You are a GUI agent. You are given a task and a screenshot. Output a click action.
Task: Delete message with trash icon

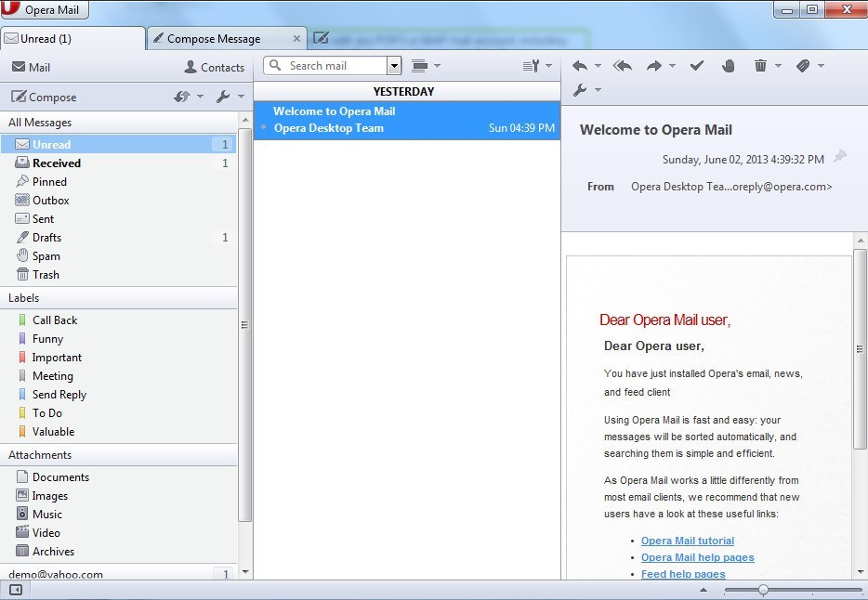click(x=760, y=66)
